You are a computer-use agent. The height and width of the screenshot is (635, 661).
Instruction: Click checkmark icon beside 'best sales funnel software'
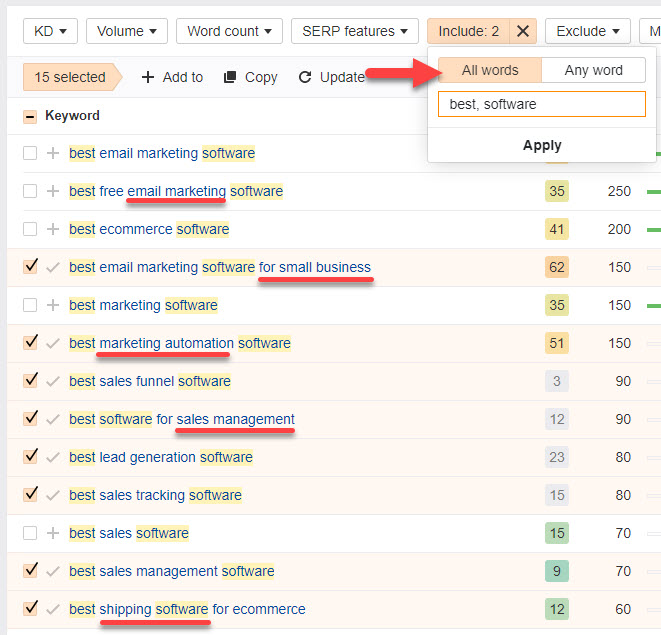tap(53, 381)
